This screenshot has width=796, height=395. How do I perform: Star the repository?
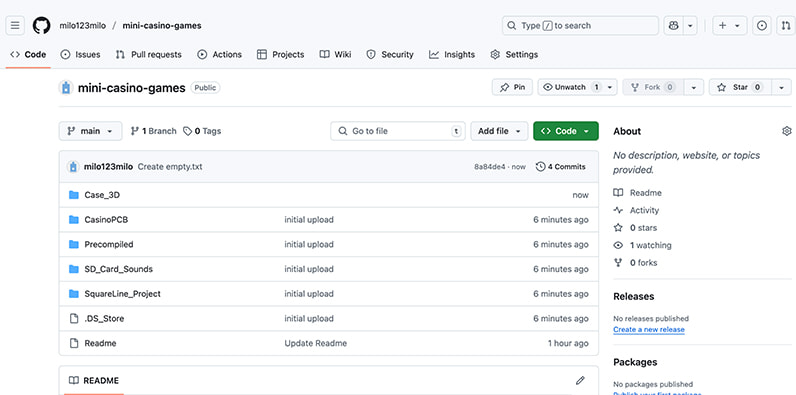740,87
